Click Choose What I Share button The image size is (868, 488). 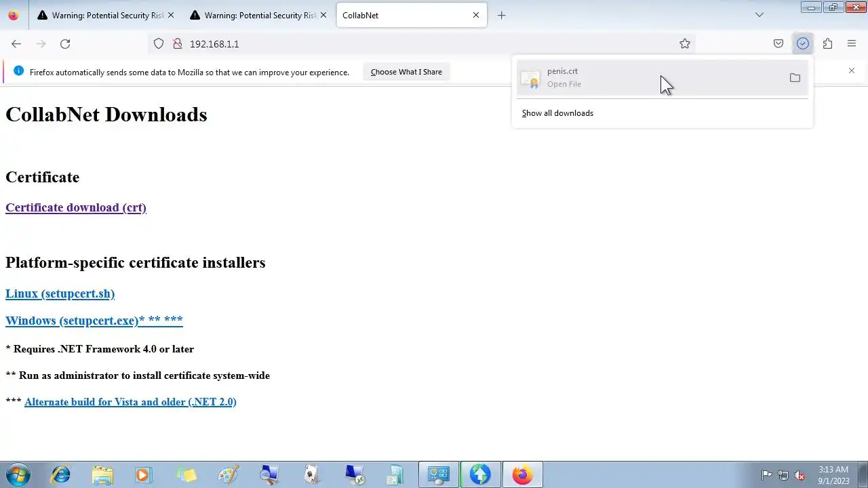pos(406,72)
